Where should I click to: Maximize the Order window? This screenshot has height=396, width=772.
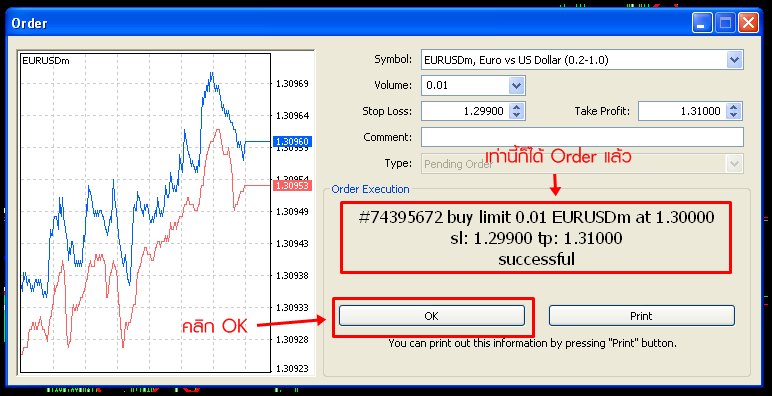click(725, 23)
